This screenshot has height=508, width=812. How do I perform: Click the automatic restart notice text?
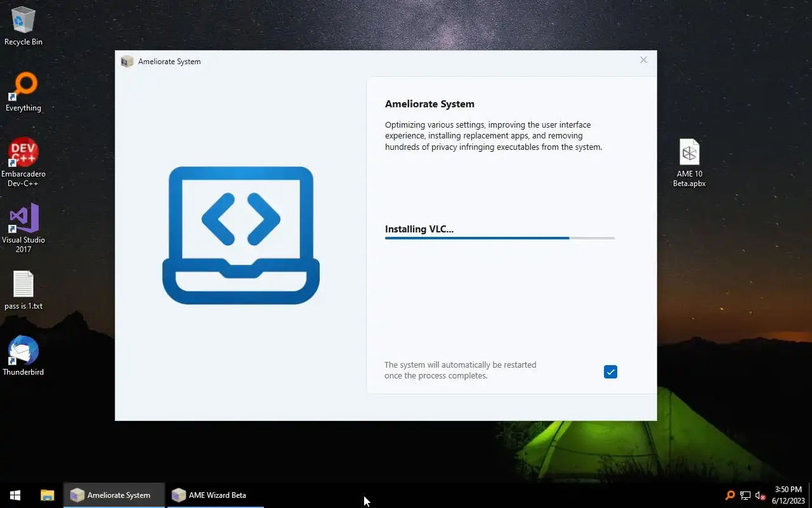pos(461,370)
